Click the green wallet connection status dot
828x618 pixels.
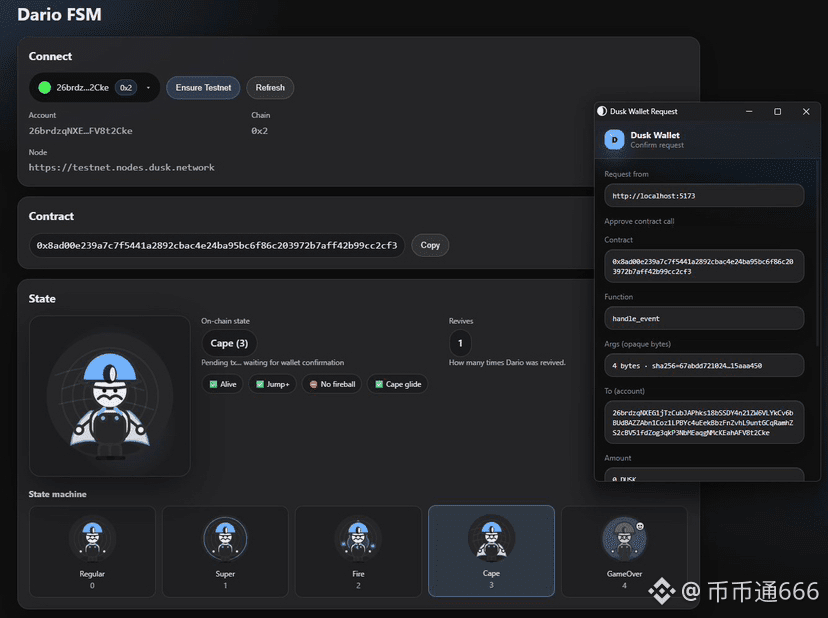[x=44, y=88]
